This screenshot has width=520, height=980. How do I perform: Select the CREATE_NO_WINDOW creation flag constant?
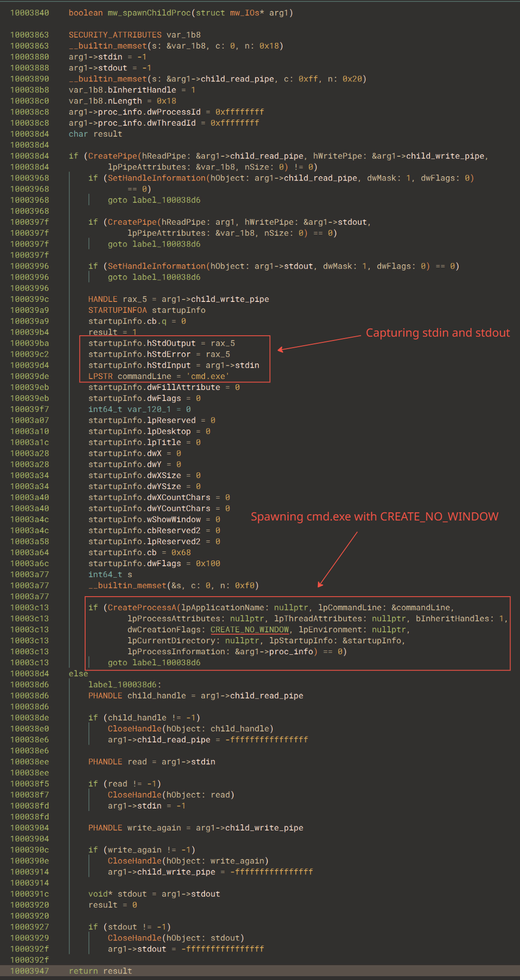pos(249,630)
